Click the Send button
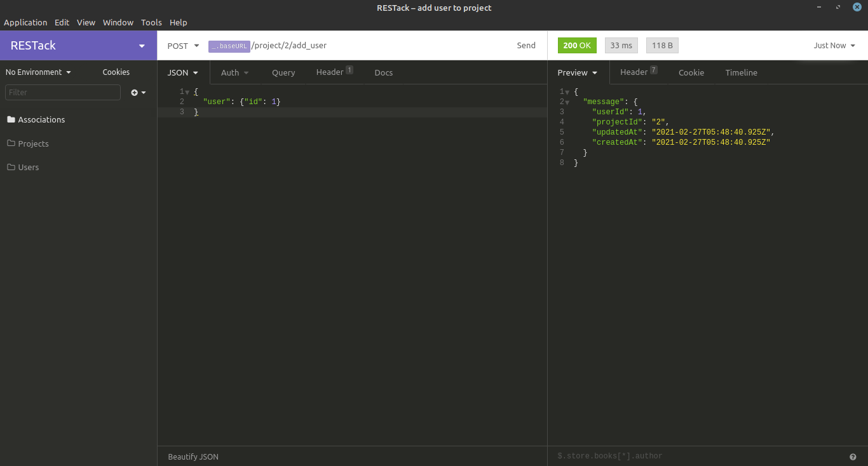This screenshot has height=466, width=868. [x=526, y=46]
